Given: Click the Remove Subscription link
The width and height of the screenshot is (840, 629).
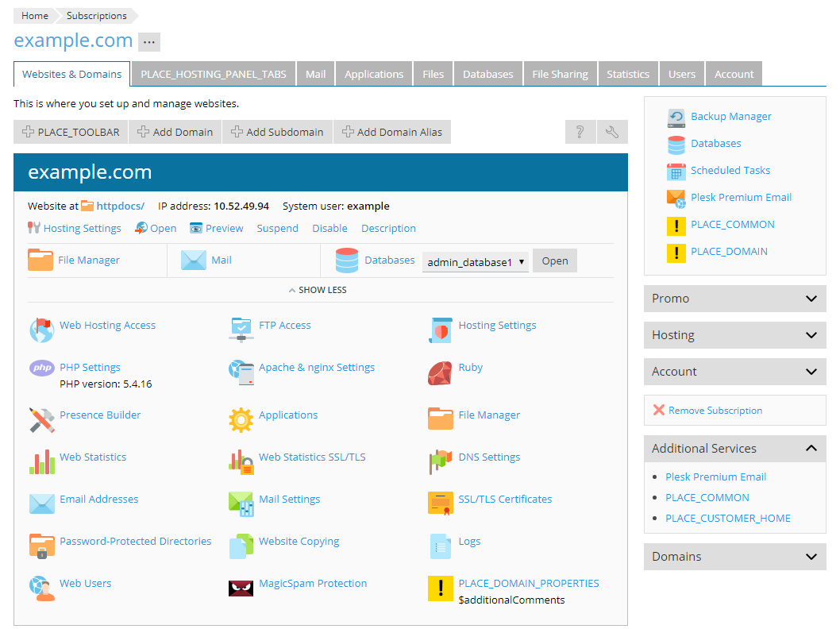Looking at the screenshot, I should click(x=715, y=411).
